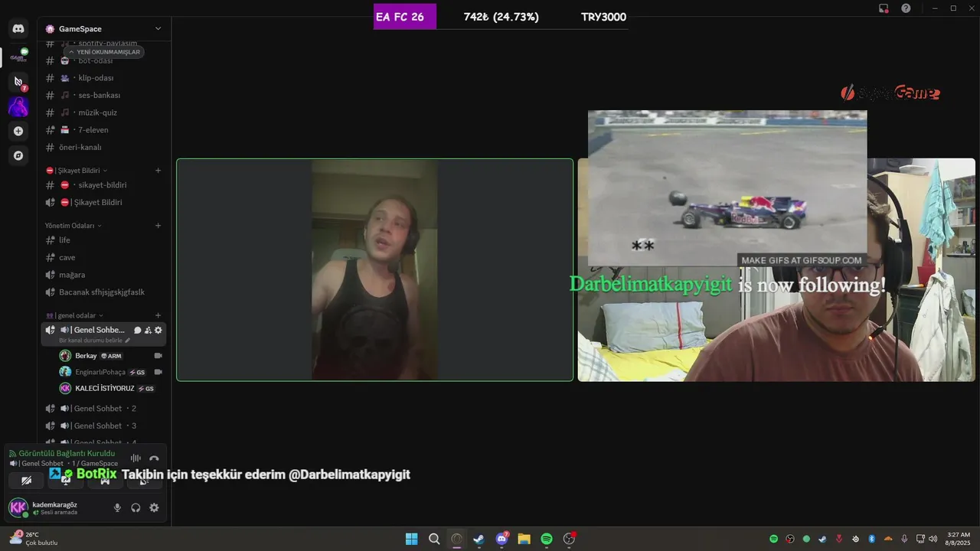Open the purple avatar server icon
This screenshot has width=980, height=551.
click(x=18, y=106)
